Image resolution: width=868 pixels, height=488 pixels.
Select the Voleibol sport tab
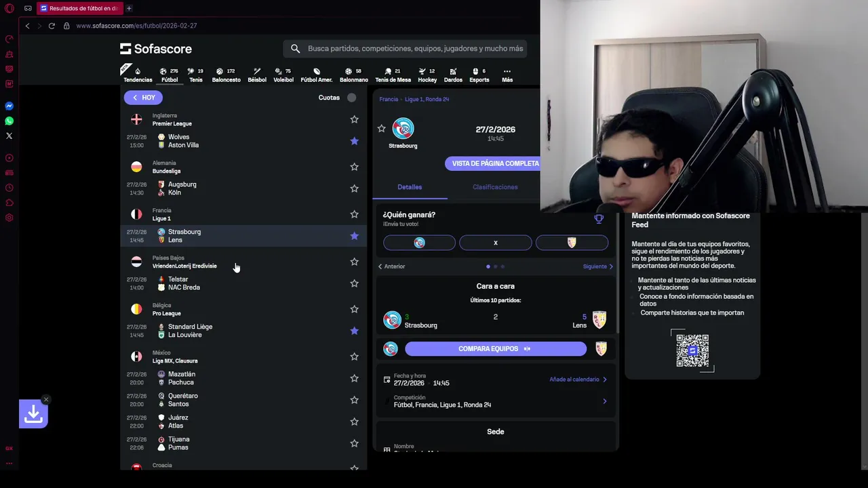(x=283, y=75)
